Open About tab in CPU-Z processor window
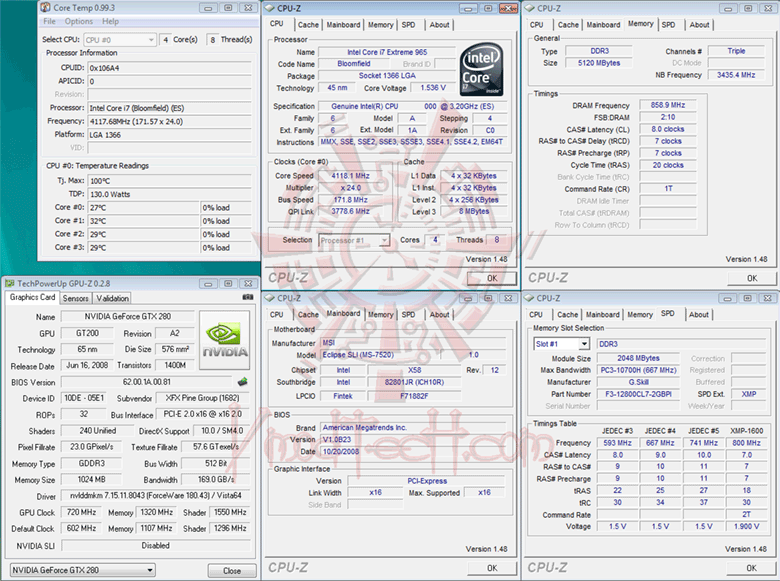The height and width of the screenshot is (581, 780). tap(439, 25)
